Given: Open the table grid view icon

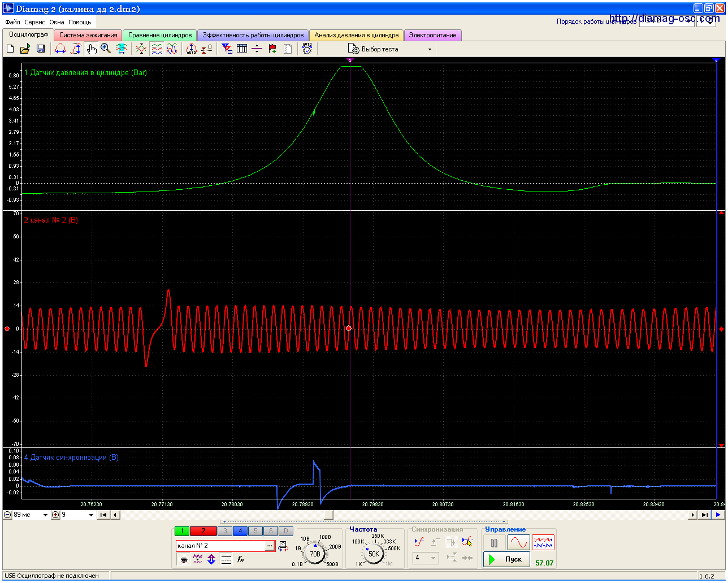Looking at the screenshot, I should pyautogui.click(x=242, y=49).
